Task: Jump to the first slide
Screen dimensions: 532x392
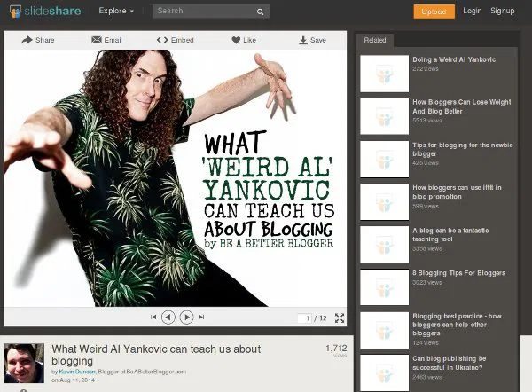Action: coord(153,317)
